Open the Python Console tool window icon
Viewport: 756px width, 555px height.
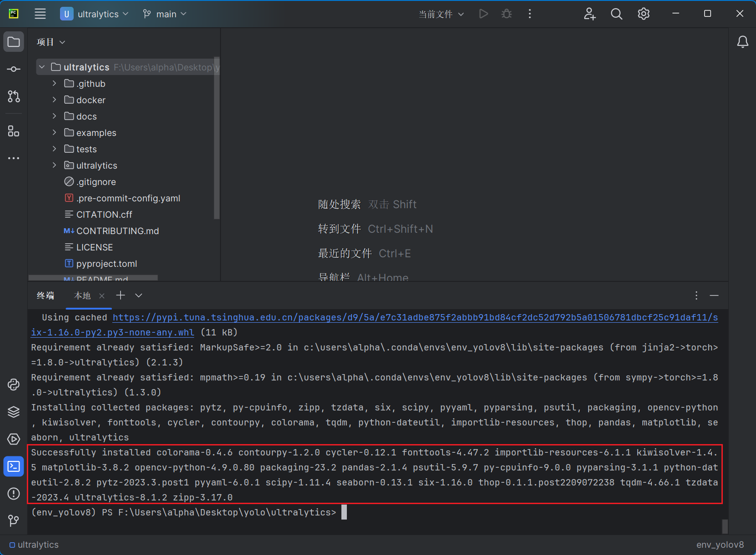point(14,385)
